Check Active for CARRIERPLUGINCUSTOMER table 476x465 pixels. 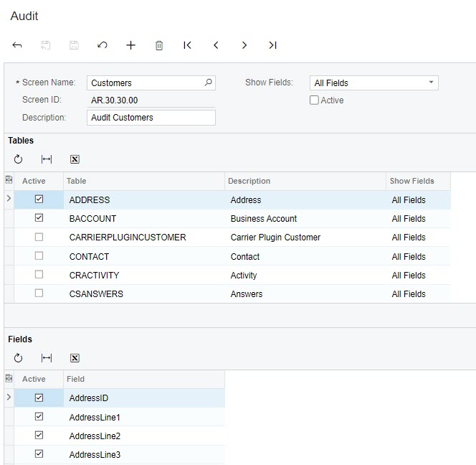click(x=39, y=237)
